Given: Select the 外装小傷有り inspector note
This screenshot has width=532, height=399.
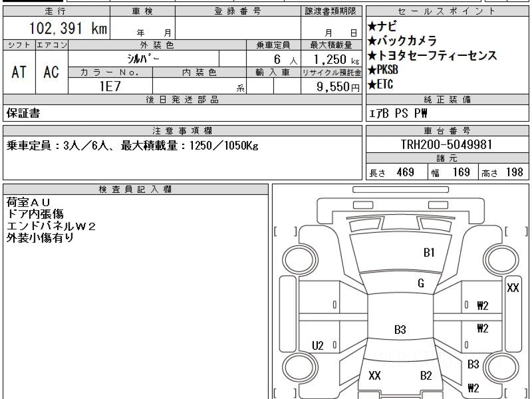Looking at the screenshot, I should (x=40, y=238).
